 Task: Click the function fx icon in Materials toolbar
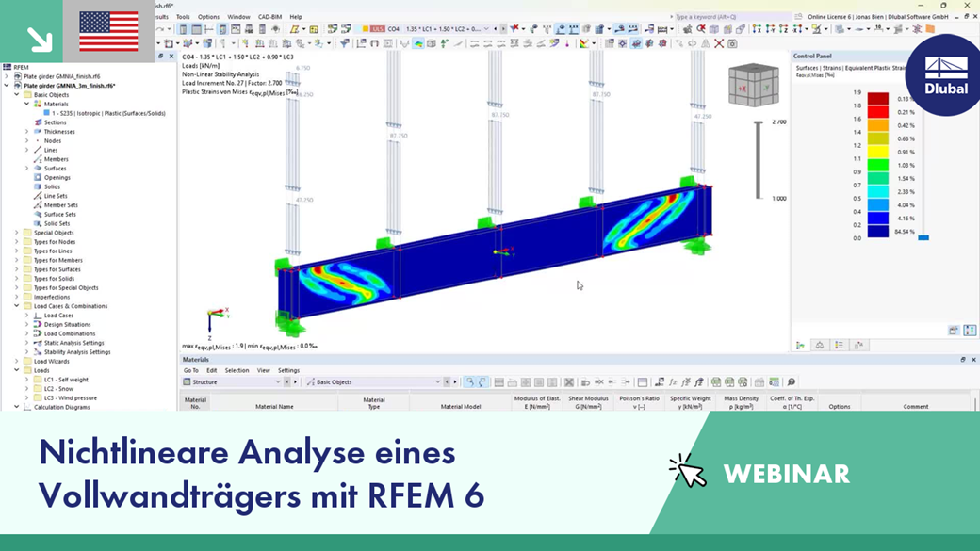(x=673, y=381)
